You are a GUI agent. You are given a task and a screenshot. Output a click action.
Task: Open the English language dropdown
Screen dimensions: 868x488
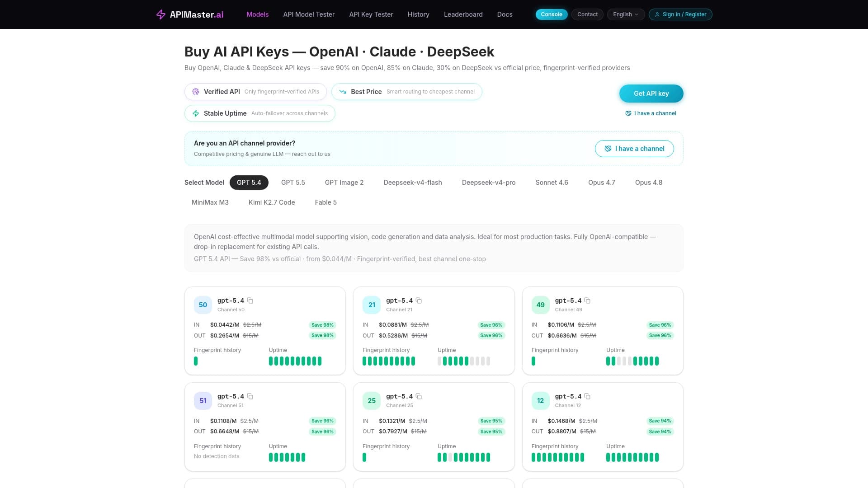click(x=626, y=14)
